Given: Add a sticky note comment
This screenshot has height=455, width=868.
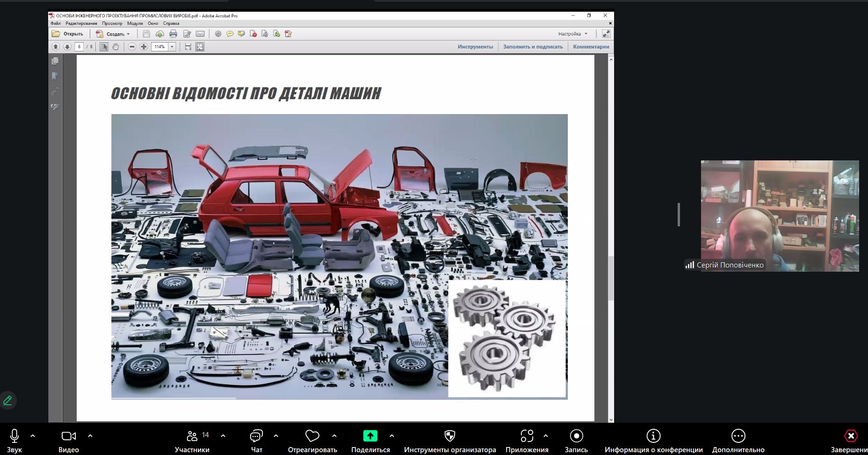Looking at the screenshot, I should (230, 34).
